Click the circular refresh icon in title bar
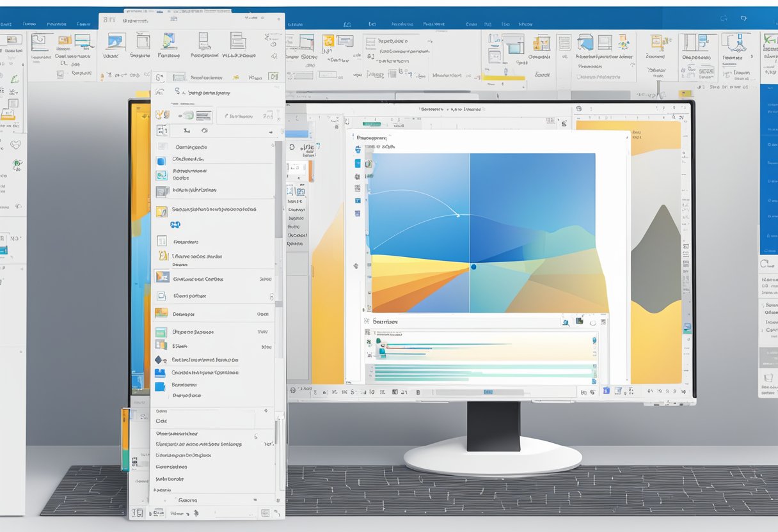The height and width of the screenshot is (532, 778). pos(724,19)
